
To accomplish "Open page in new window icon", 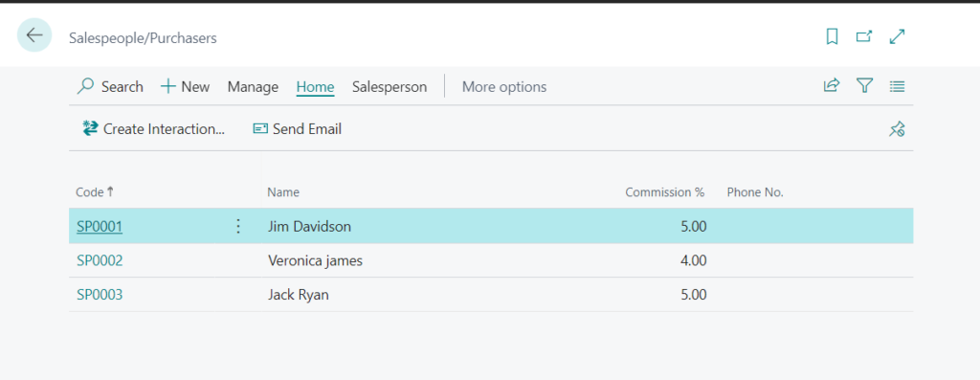I will click(x=864, y=37).
